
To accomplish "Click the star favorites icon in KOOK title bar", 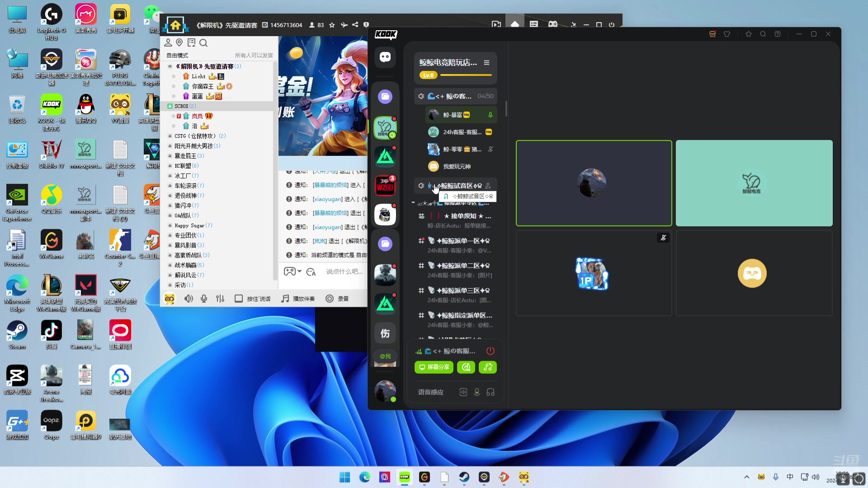I will pyautogui.click(x=749, y=34).
